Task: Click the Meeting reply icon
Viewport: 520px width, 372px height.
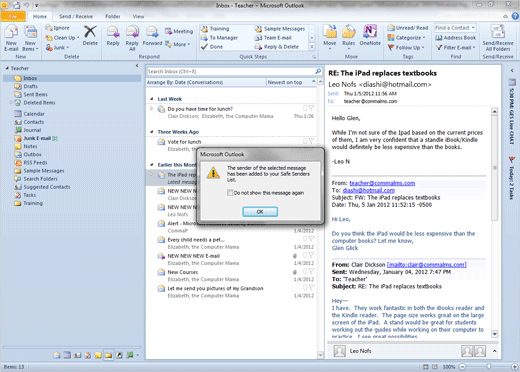Action: click(x=168, y=31)
